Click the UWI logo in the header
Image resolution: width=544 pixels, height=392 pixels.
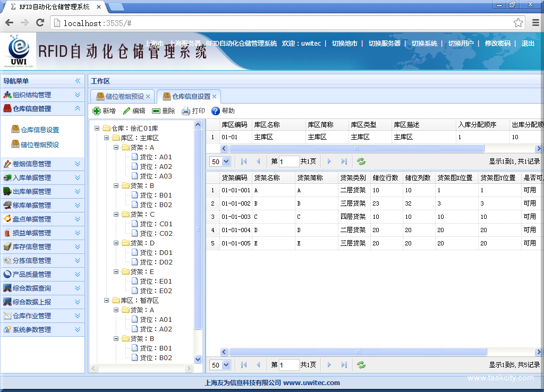18,49
